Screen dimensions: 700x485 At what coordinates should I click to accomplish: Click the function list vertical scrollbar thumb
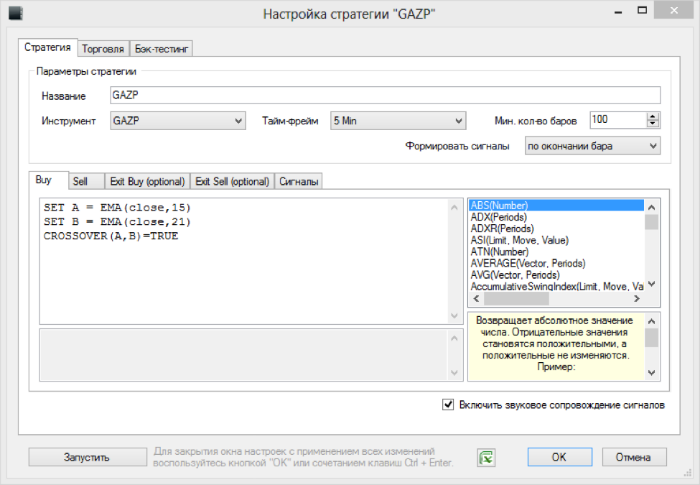651,222
